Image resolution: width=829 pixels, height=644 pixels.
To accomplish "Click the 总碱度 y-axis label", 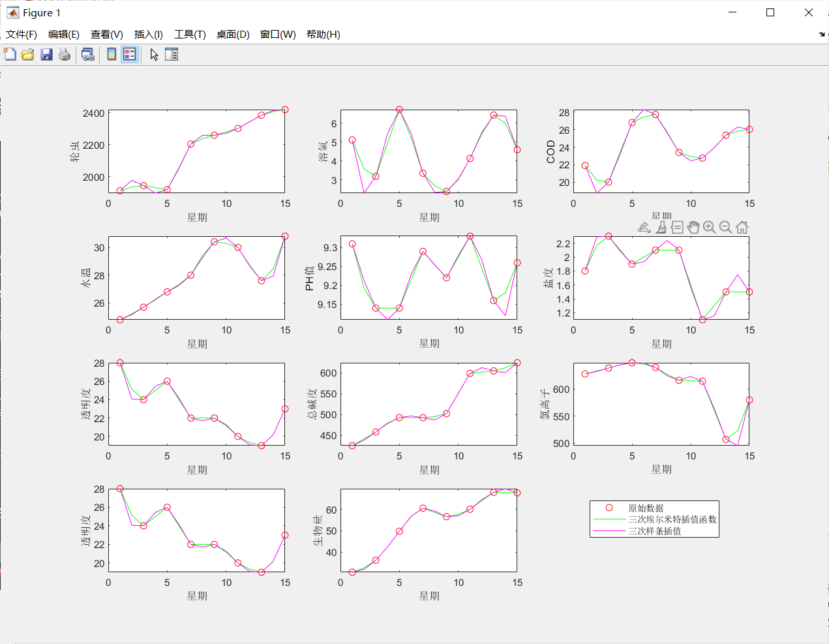I will click(312, 404).
